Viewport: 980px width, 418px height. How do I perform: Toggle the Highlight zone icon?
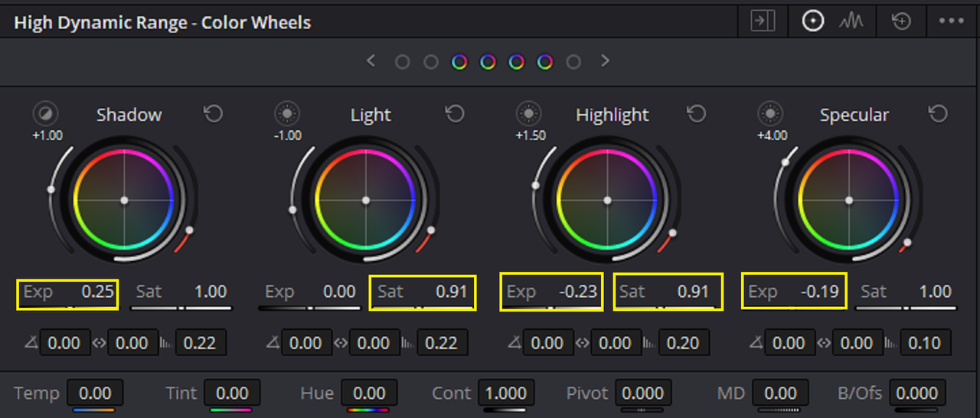tap(528, 115)
